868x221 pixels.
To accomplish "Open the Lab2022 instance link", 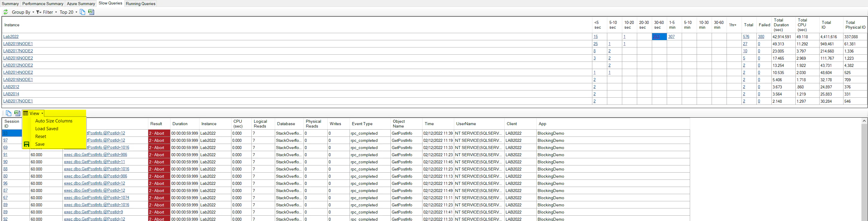I will (11, 37).
